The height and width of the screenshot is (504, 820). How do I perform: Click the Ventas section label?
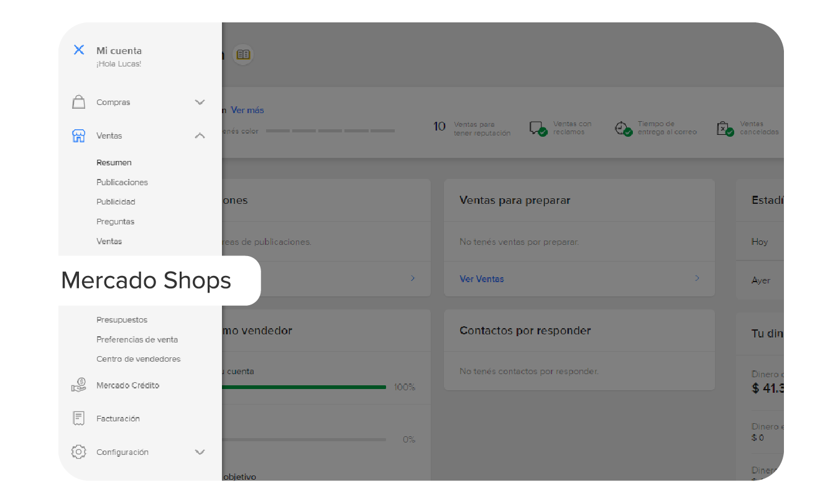109,135
